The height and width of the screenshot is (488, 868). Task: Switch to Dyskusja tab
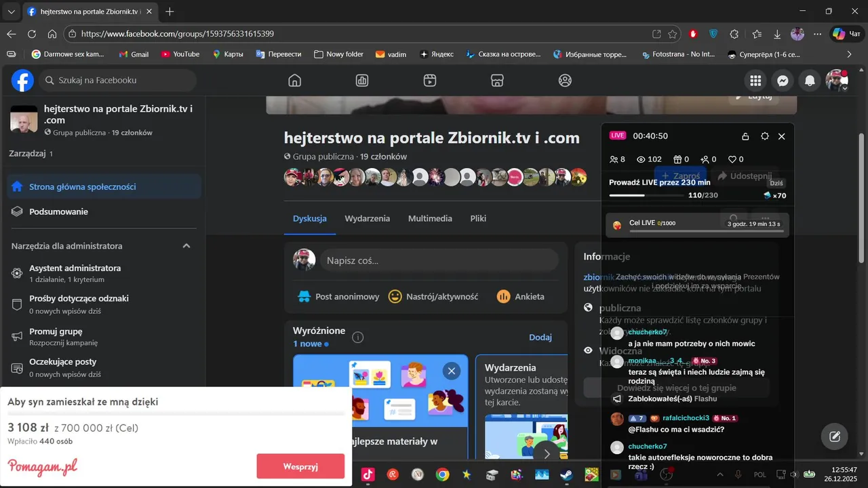(x=310, y=218)
